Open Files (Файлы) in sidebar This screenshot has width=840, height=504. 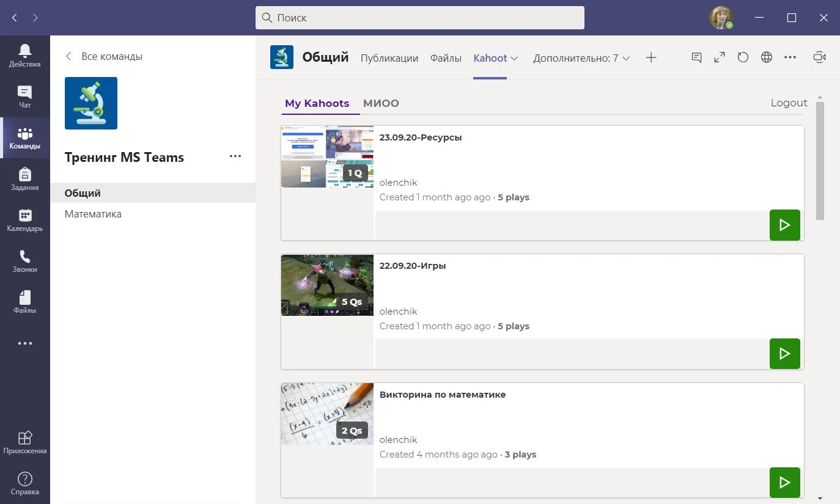pyautogui.click(x=25, y=302)
